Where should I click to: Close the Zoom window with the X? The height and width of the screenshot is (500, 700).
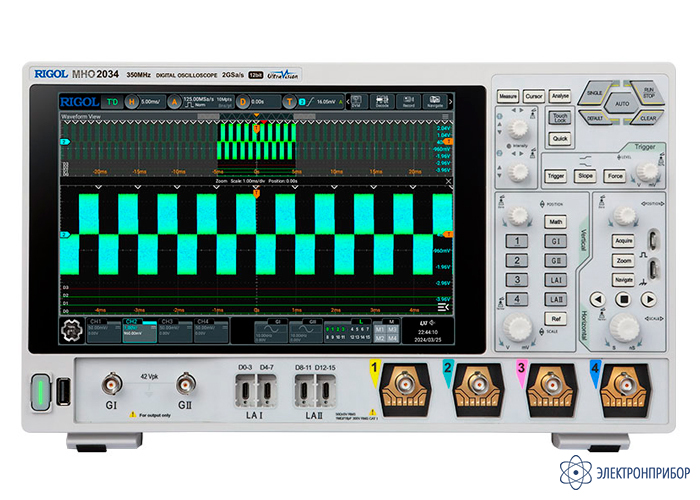448,181
